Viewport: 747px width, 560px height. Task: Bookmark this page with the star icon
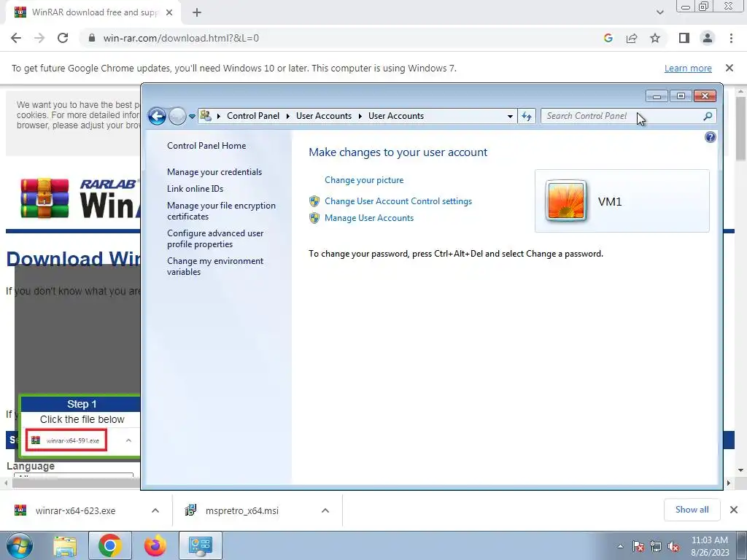[655, 38]
